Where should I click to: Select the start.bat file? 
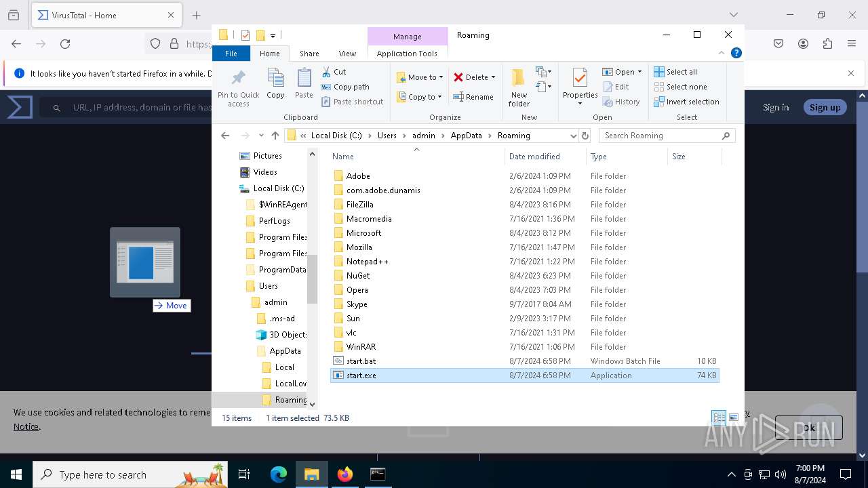[524, 361]
